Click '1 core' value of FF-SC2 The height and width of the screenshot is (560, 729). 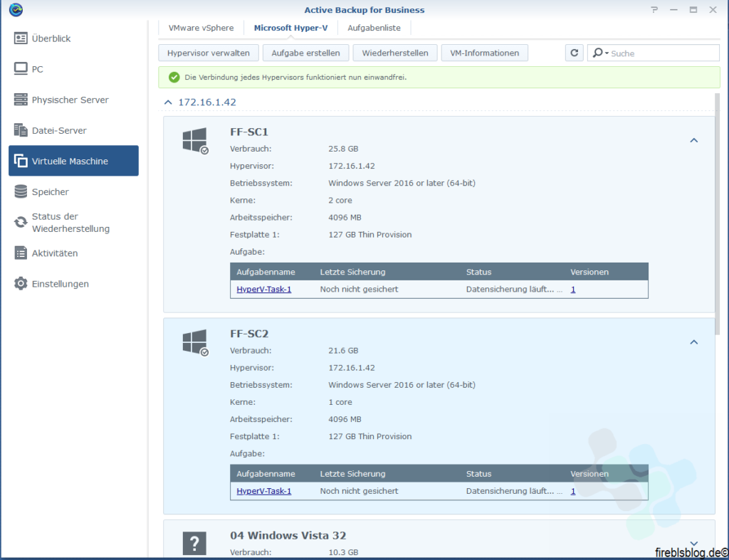[340, 402]
